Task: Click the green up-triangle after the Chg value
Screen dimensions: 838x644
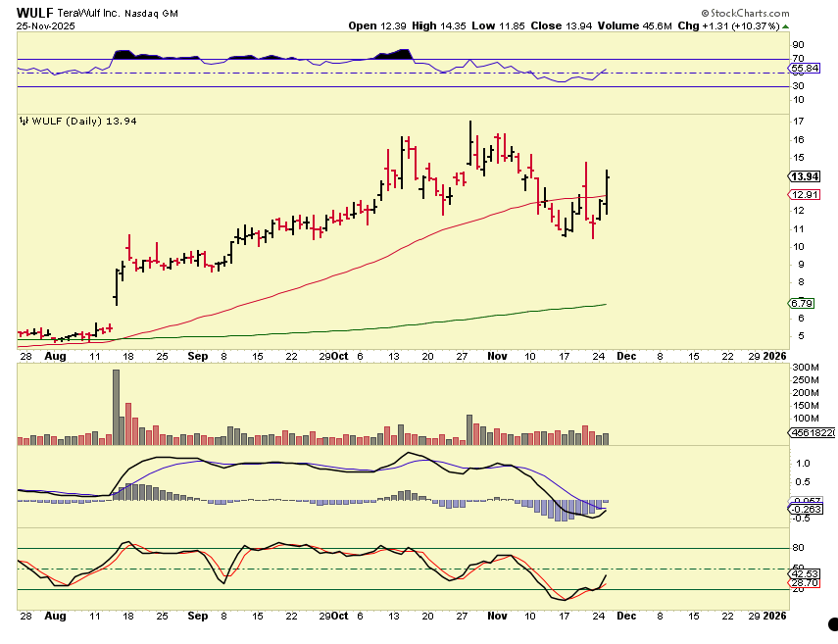Action: pos(785,26)
